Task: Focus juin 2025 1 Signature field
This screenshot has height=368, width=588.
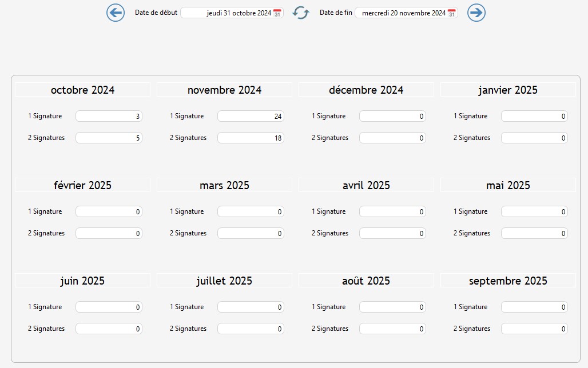Action: [x=109, y=307]
